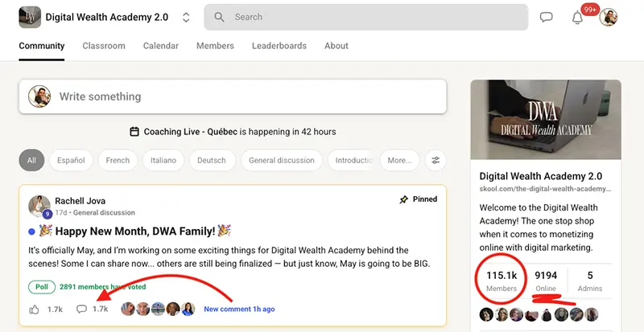Click 2891 members have voted

[103, 287]
